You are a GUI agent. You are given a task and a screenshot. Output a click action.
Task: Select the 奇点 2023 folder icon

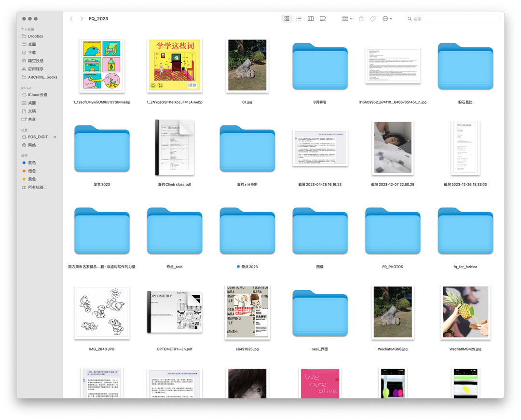click(x=247, y=231)
